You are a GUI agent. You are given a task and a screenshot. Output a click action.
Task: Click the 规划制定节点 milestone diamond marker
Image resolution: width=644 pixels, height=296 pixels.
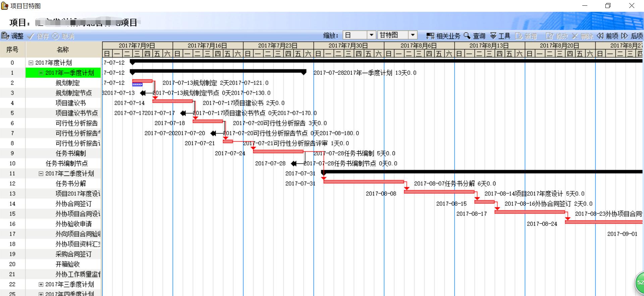(143, 93)
